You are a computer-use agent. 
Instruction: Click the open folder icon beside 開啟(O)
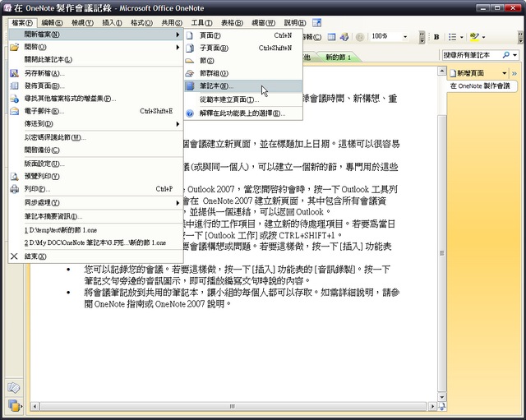click(14, 47)
